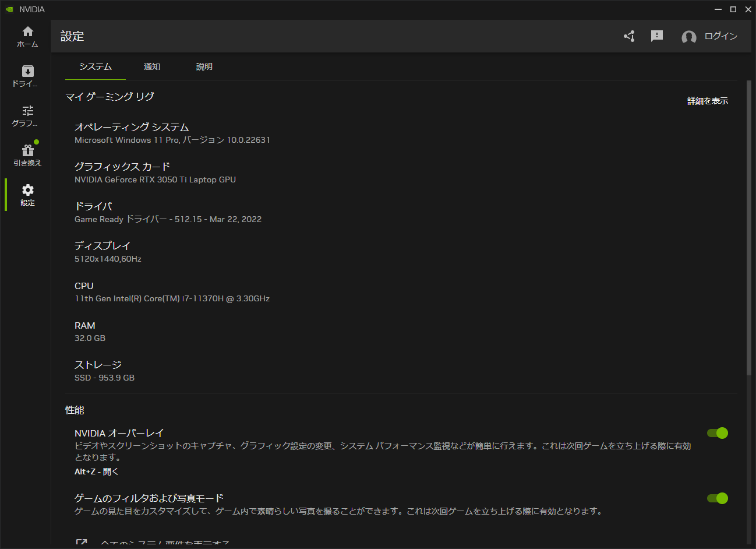This screenshot has height=549, width=756.
Task: Click the NVIDIA logo in the title bar
Action: (x=9, y=9)
